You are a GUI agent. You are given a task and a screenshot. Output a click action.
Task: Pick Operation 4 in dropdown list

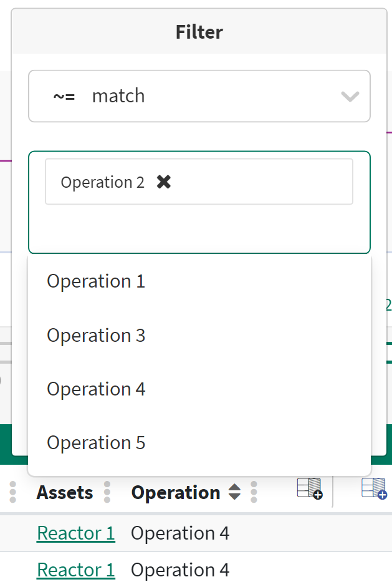click(96, 389)
